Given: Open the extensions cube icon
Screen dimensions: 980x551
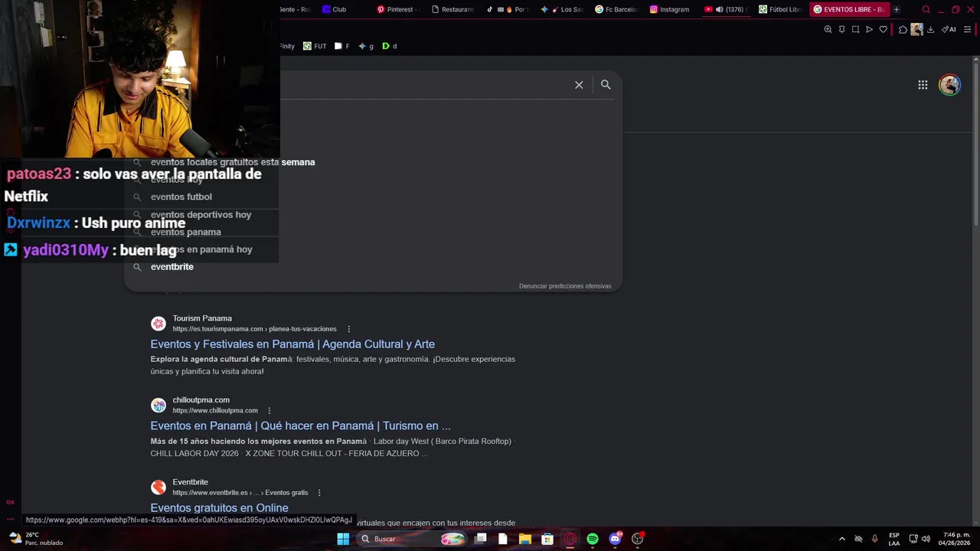Looking at the screenshot, I should coord(903,30).
